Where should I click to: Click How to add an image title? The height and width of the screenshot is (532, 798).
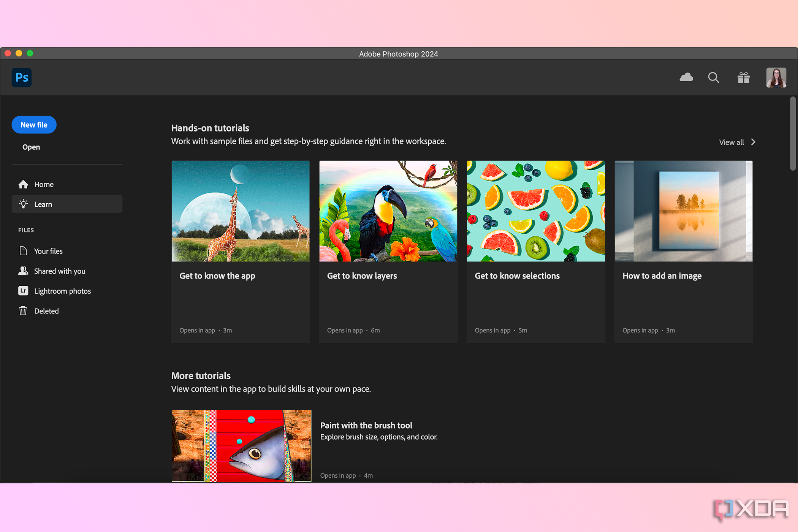[662, 276]
